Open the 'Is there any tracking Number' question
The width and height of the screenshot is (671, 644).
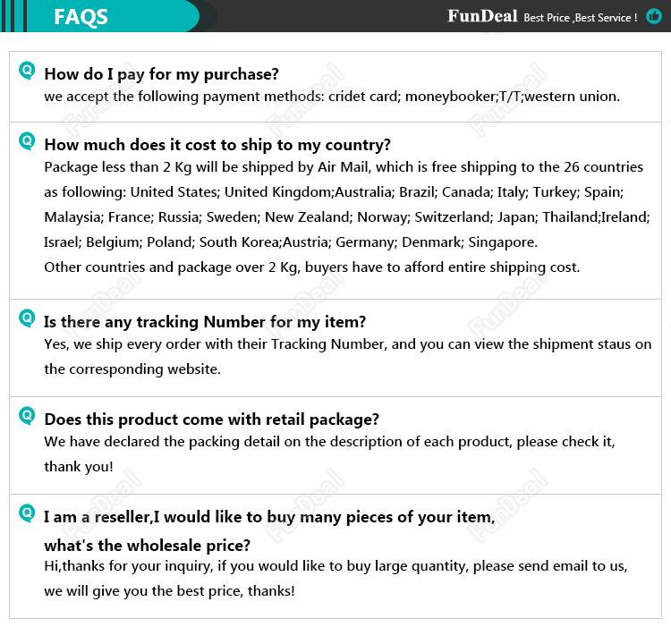pyautogui.click(x=205, y=322)
